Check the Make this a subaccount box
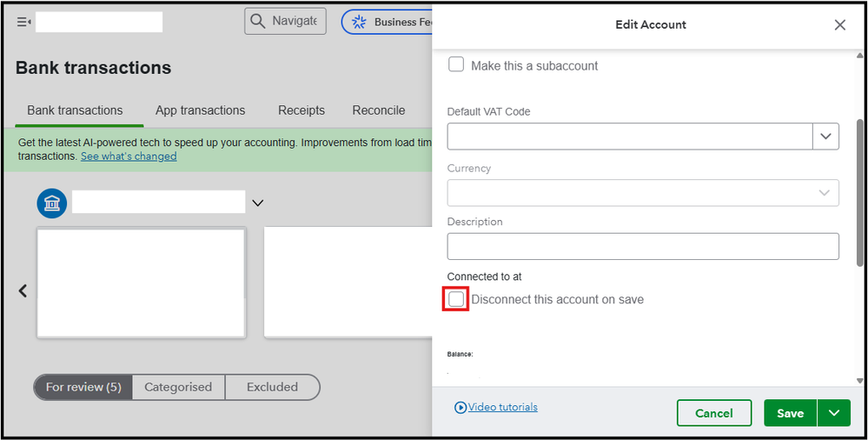The width and height of the screenshot is (868, 440). 456,65
